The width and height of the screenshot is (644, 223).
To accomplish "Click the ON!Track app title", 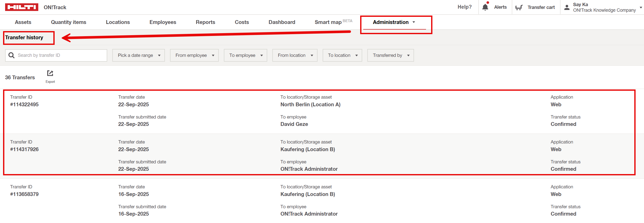I will [x=55, y=7].
